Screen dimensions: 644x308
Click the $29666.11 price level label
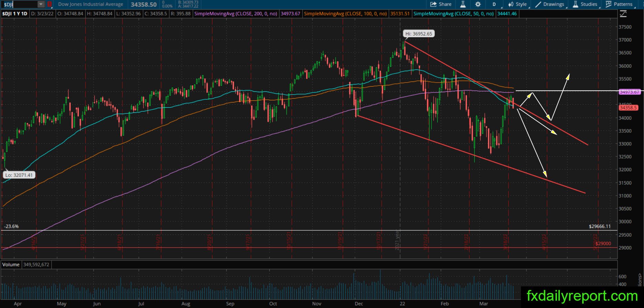point(600,226)
